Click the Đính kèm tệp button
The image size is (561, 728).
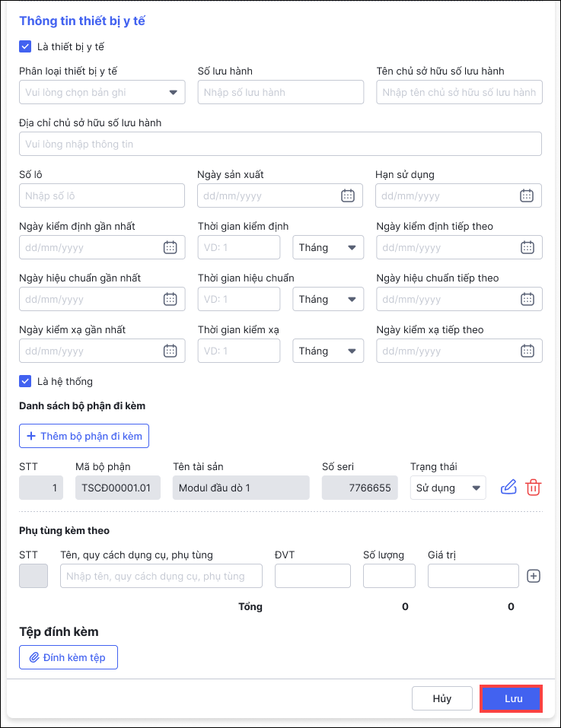(69, 657)
